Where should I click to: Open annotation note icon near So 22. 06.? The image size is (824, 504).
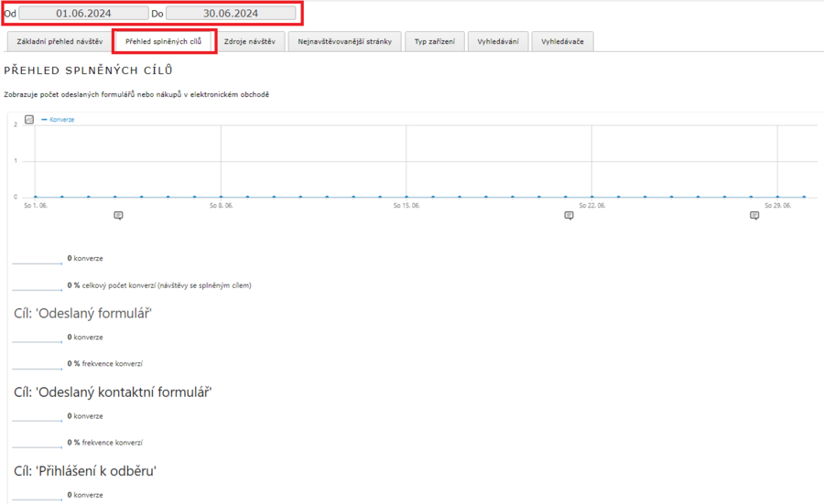tap(569, 216)
